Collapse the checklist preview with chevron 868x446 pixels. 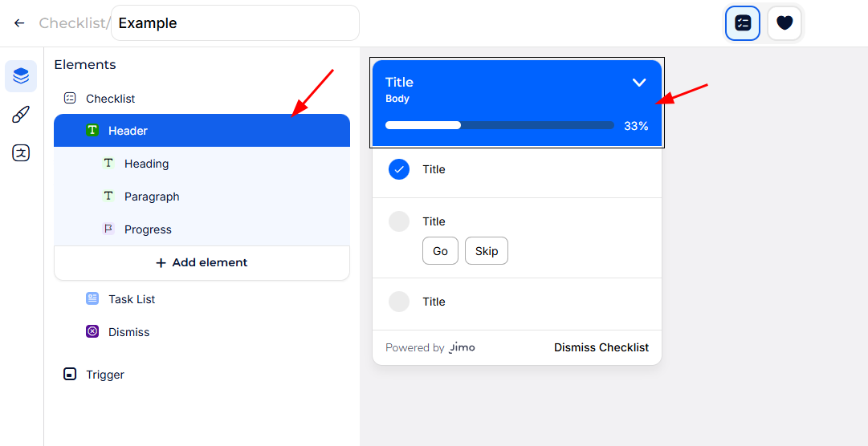pos(639,83)
